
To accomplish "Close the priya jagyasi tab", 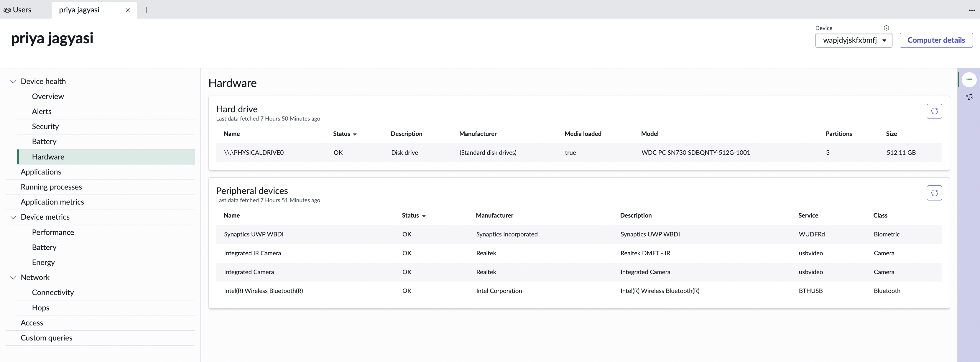I will click(128, 10).
